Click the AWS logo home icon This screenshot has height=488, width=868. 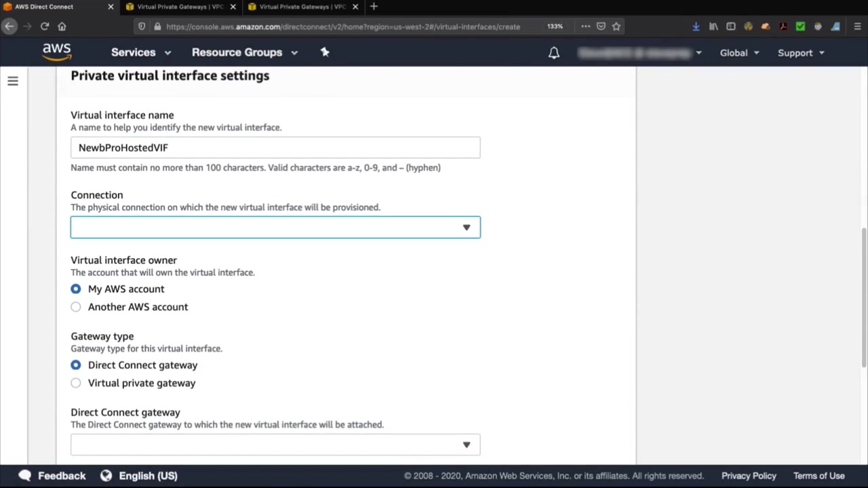pos(57,52)
